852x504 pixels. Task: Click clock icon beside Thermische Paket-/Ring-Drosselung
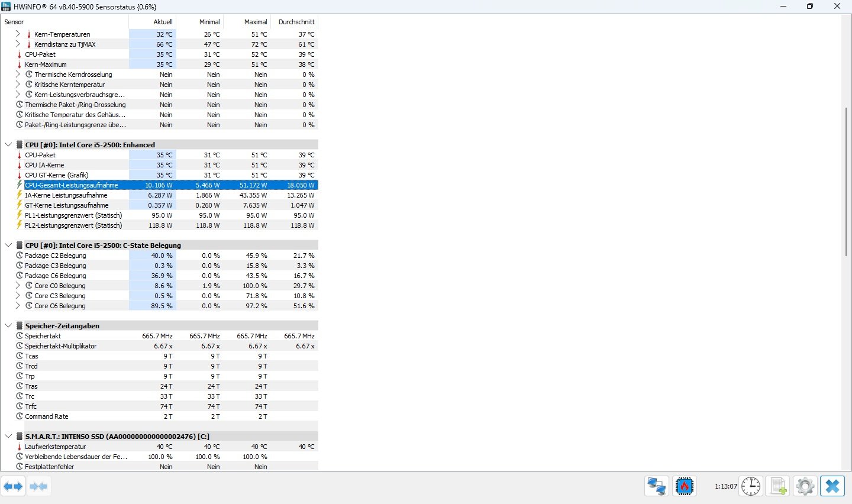tap(20, 105)
